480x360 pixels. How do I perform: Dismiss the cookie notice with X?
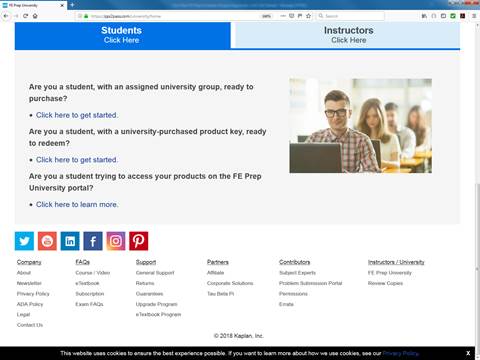click(x=468, y=353)
